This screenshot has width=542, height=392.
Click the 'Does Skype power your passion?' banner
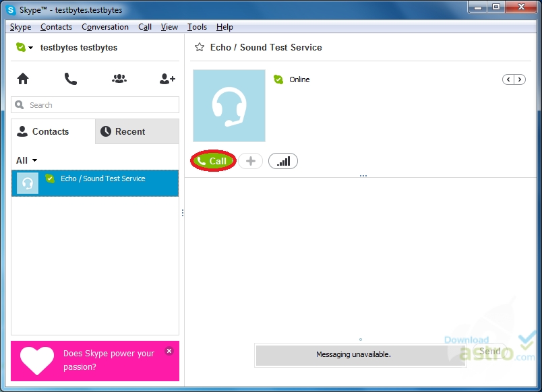[95, 361]
